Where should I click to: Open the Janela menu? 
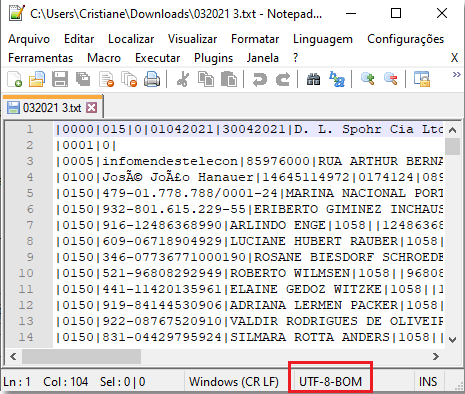click(x=263, y=58)
